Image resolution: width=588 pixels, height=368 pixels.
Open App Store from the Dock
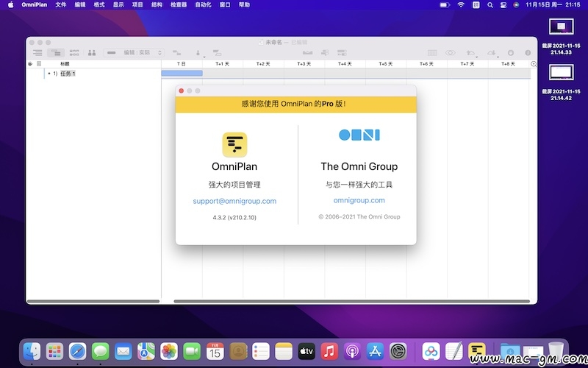click(x=375, y=352)
